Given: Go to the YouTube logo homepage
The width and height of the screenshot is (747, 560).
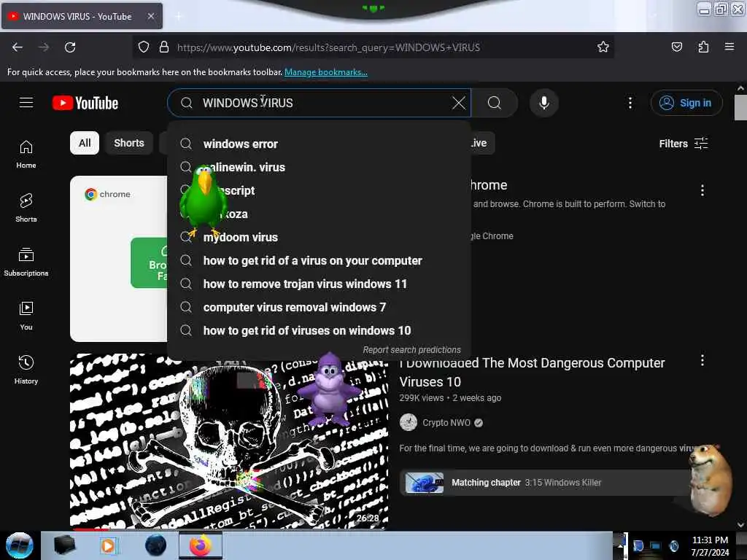Looking at the screenshot, I should (85, 103).
